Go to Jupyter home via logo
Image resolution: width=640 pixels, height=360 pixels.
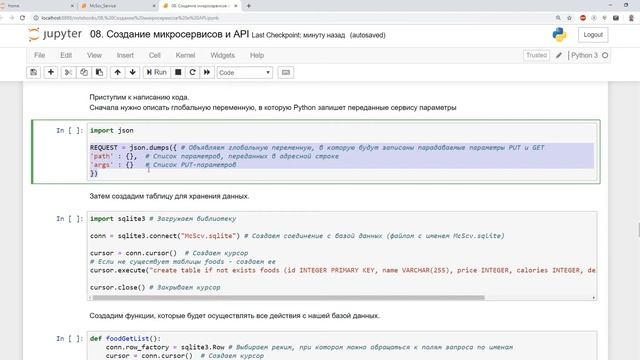click(x=55, y=34)
